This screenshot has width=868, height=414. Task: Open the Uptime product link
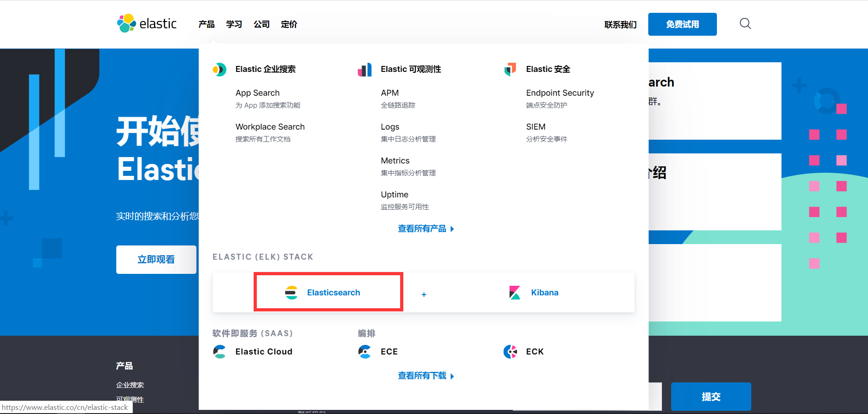pos(395,195)
